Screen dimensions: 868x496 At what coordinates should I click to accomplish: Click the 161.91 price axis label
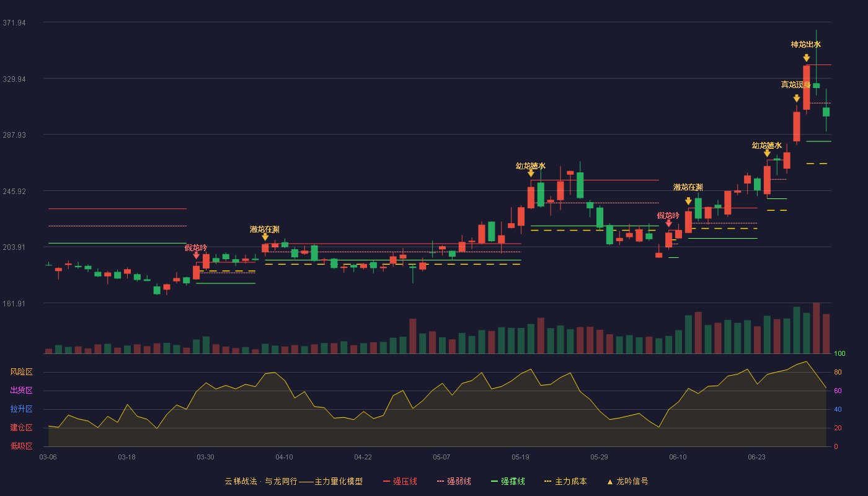(14, 304)
